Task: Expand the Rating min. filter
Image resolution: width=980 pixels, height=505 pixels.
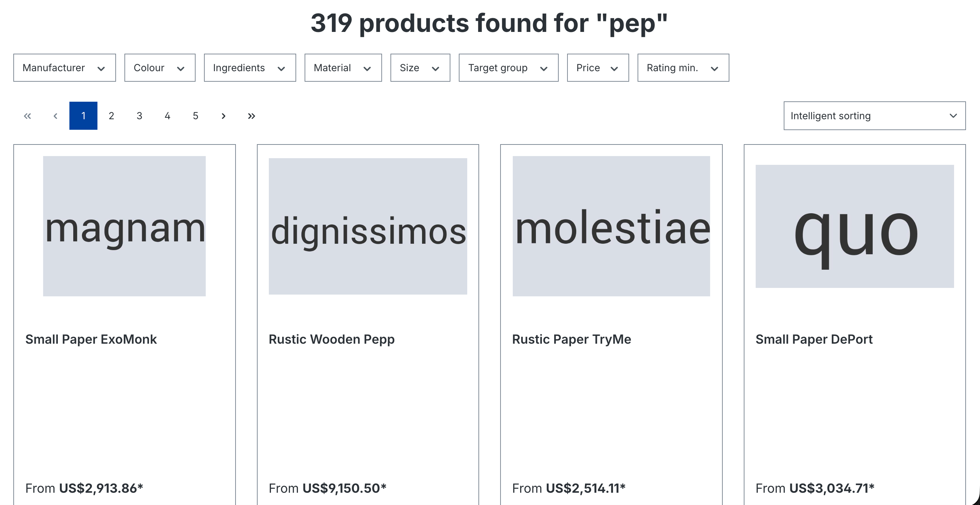Action: click(683, 68)
